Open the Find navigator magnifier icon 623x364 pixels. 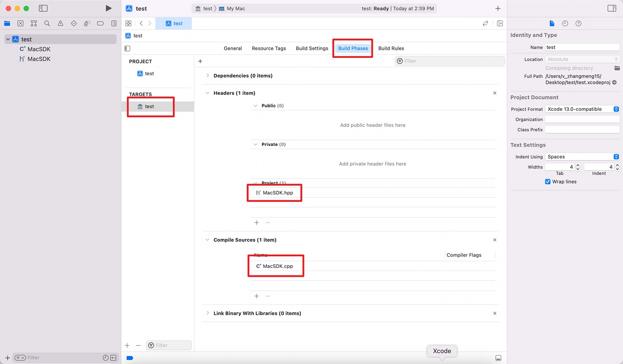[x=47, y=24]
